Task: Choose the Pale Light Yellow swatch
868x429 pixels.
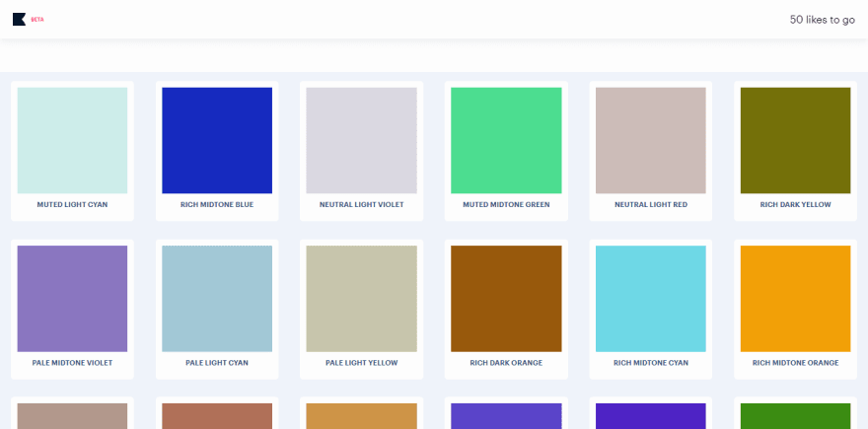Action: coord(361,299)
